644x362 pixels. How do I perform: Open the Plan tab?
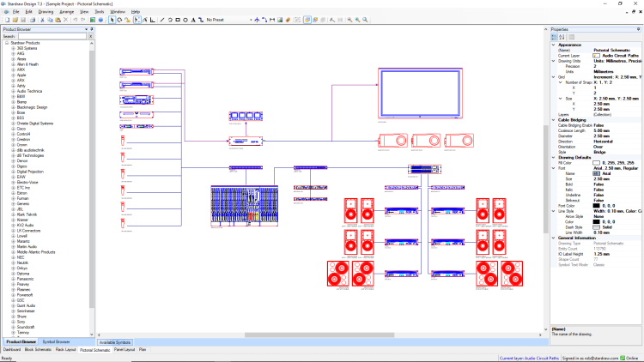[x=143, y=350]
